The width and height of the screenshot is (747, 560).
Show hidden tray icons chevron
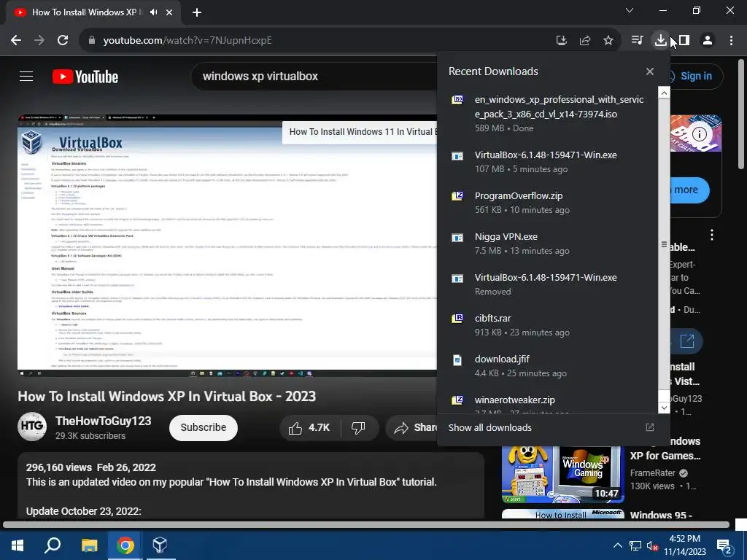pos(617,545)
